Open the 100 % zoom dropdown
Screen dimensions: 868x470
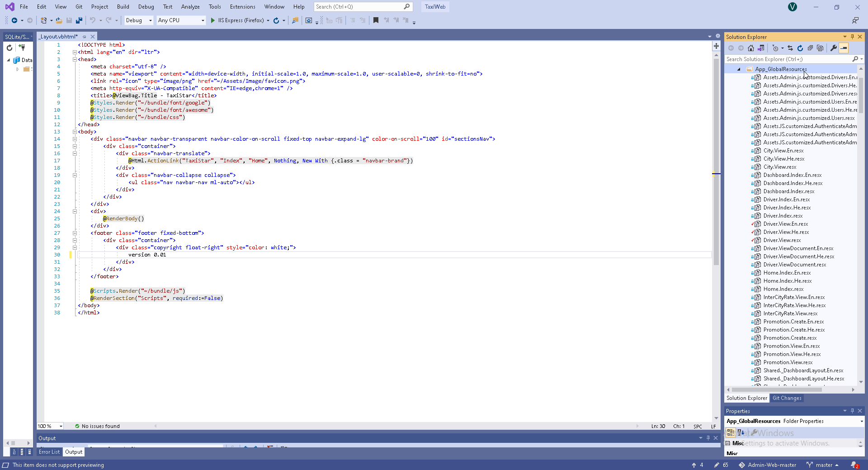point(50,426)
